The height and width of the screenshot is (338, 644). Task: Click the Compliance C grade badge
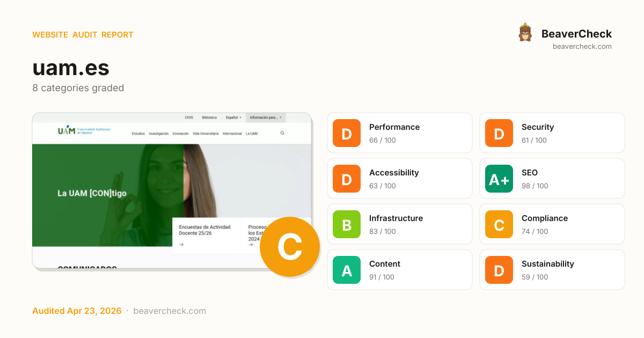tap(499, 224)
